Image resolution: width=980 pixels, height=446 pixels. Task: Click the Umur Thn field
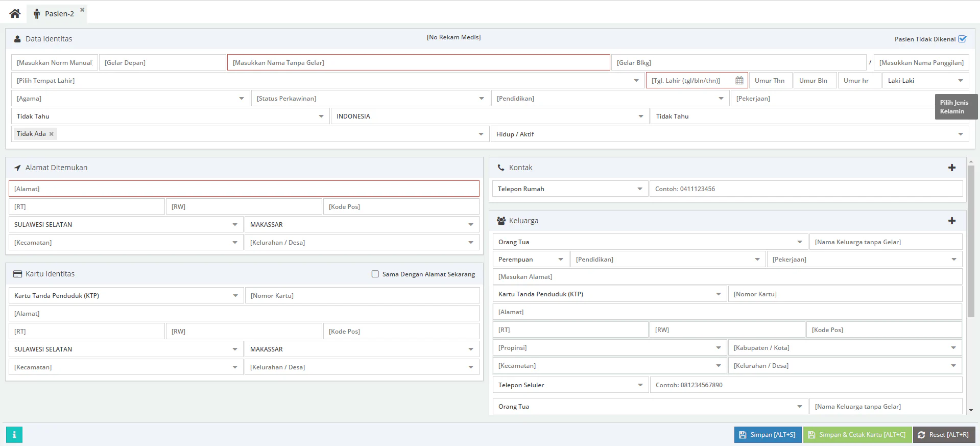pos(771,80)
